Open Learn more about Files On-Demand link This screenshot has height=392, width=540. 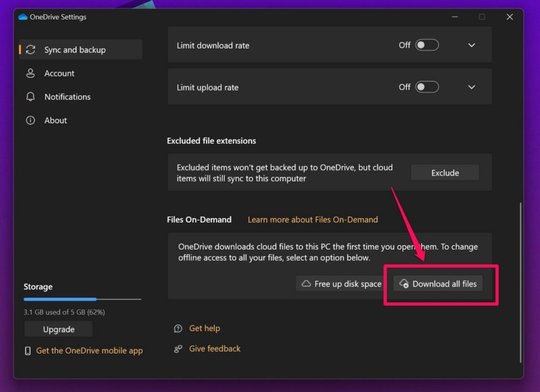313,220
